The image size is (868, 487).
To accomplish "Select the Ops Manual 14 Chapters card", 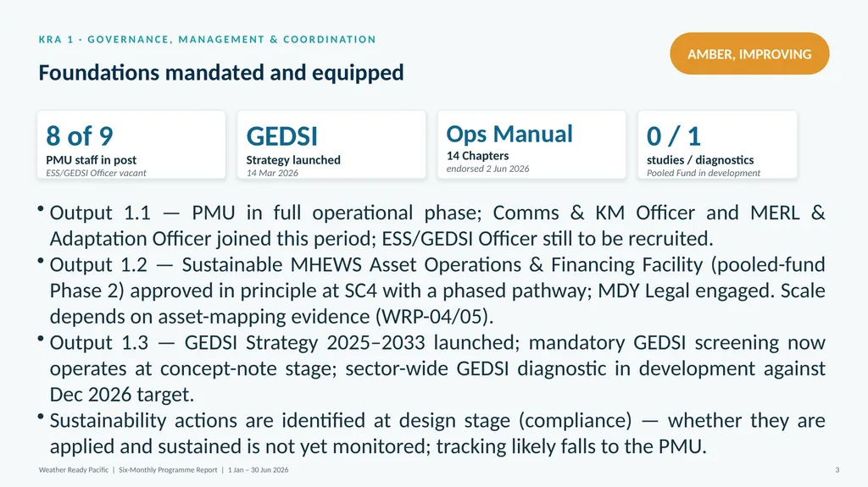I will (531, 145).
